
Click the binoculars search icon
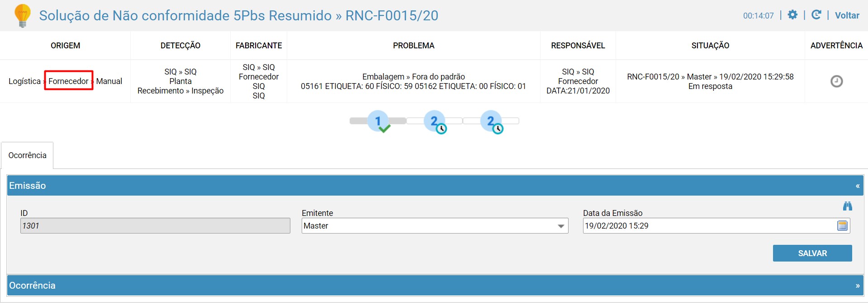[x=847, y=206]
